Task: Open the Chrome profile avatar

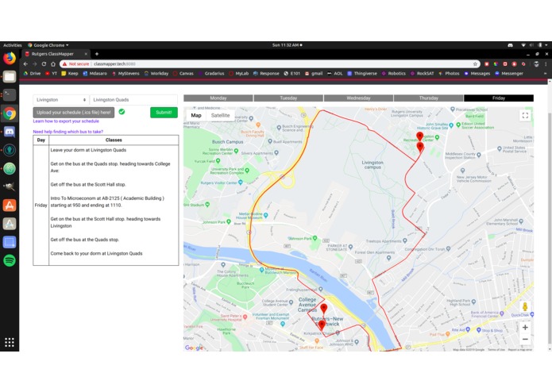Action: pyautogui.click(x=536, y=64)
